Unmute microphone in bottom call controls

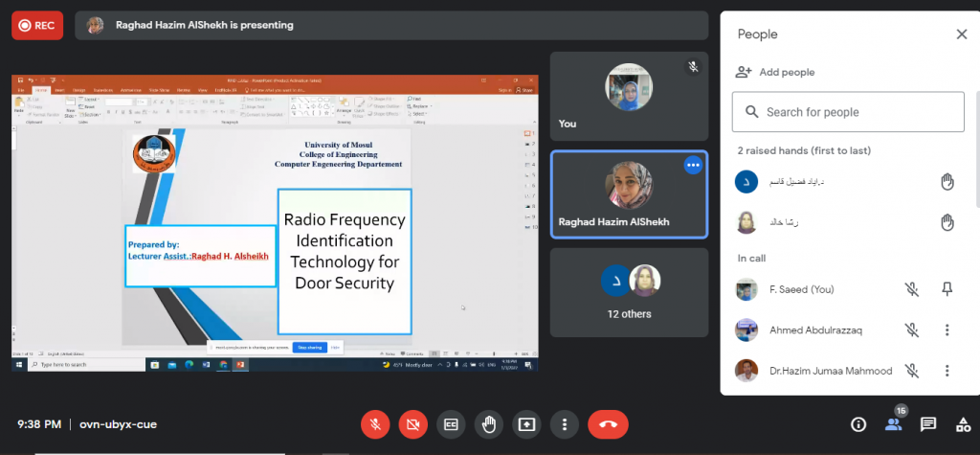click(x=375, y=424)
